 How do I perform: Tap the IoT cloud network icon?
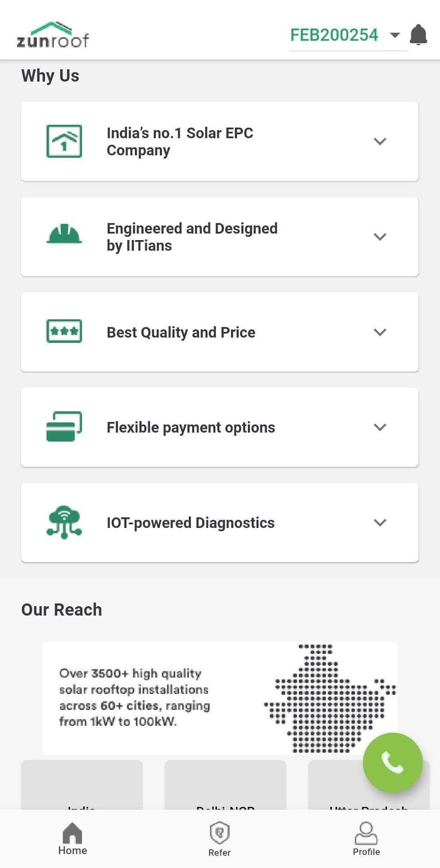click(x=64, y=522)
